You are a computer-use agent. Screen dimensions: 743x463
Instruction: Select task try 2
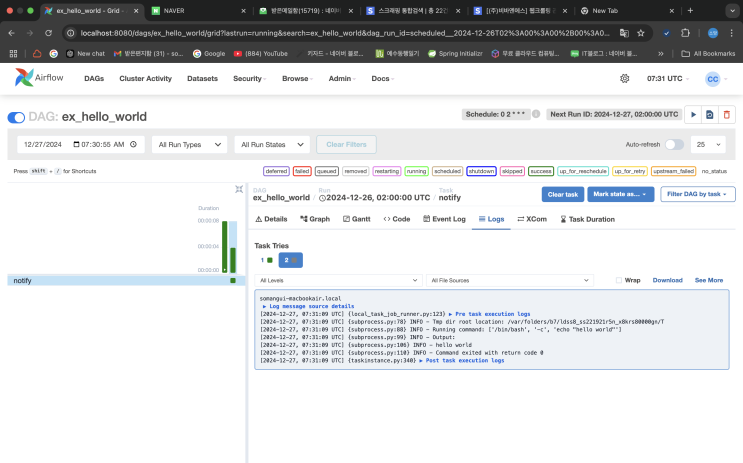(x=290, y=260)
